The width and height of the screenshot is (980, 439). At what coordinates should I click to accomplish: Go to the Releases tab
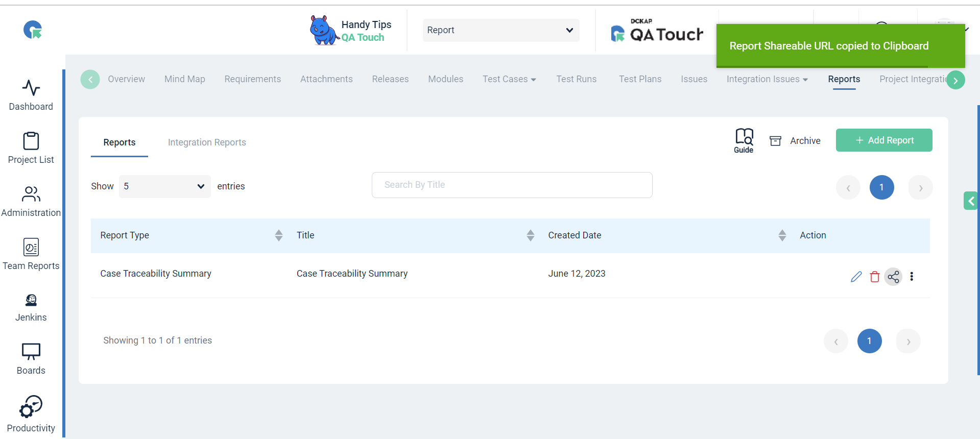click(391, 79)
